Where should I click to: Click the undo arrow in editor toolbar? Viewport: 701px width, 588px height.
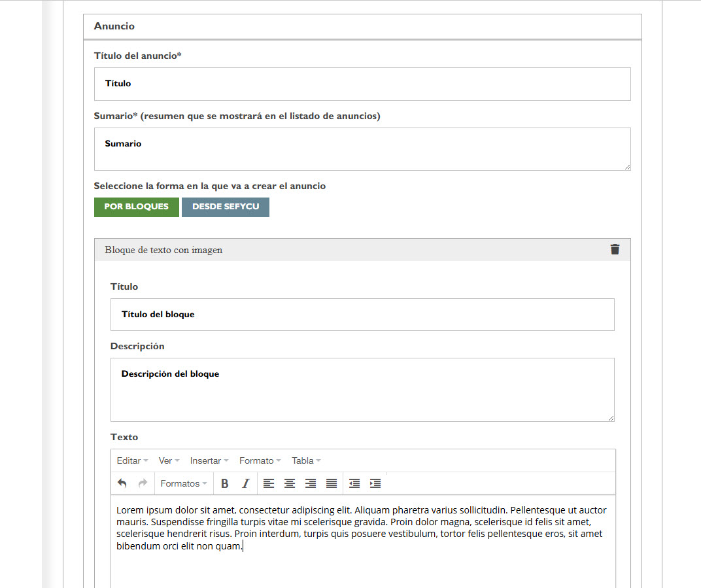122,483
